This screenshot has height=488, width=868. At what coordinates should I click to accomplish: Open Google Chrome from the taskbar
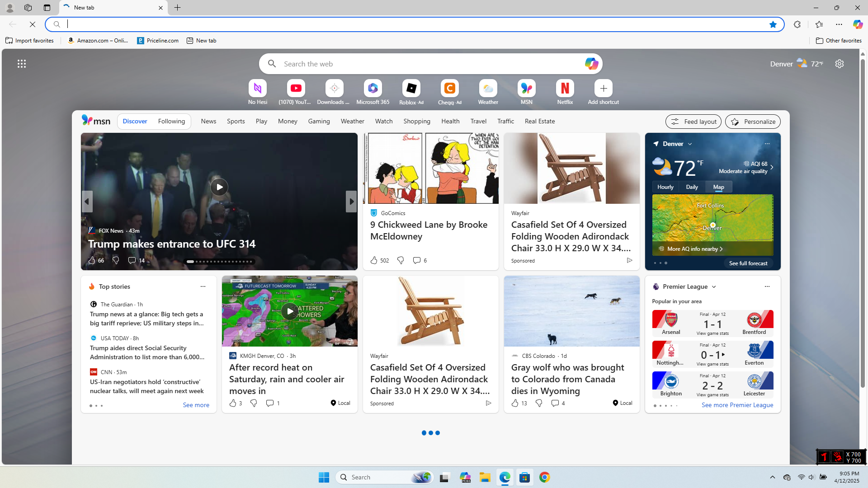tap(544, 477)
